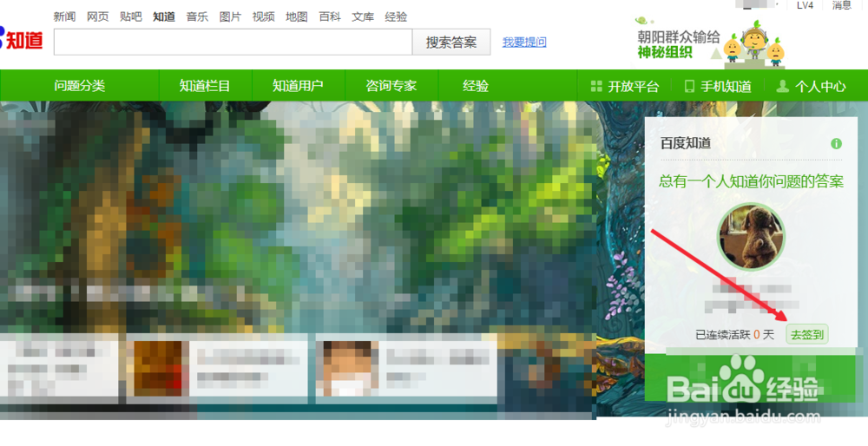868x446 pixels.
Task: Click the LV4 level indicator
Action: tap(805, 5)
